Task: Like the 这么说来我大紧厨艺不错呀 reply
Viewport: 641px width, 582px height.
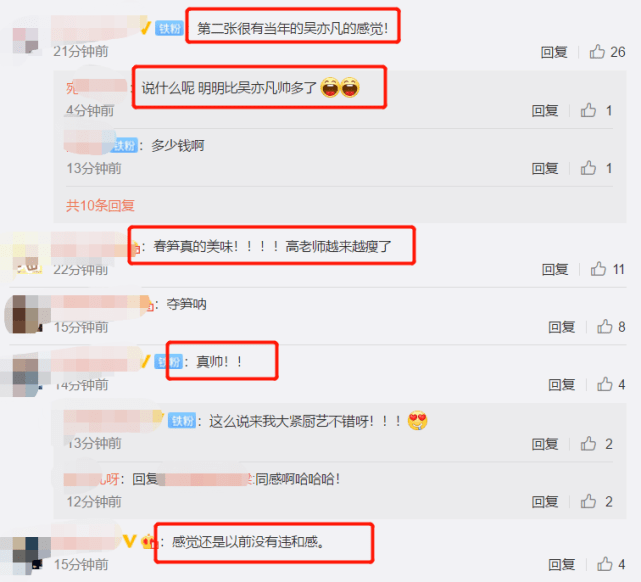Action: pos(588,443)
